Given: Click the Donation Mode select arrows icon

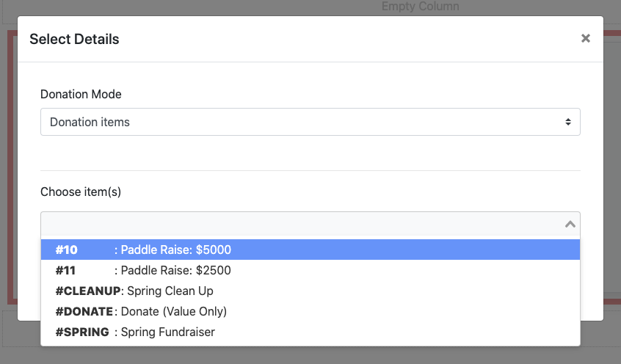Looking at the screenshot, I should tap(568, 122).
